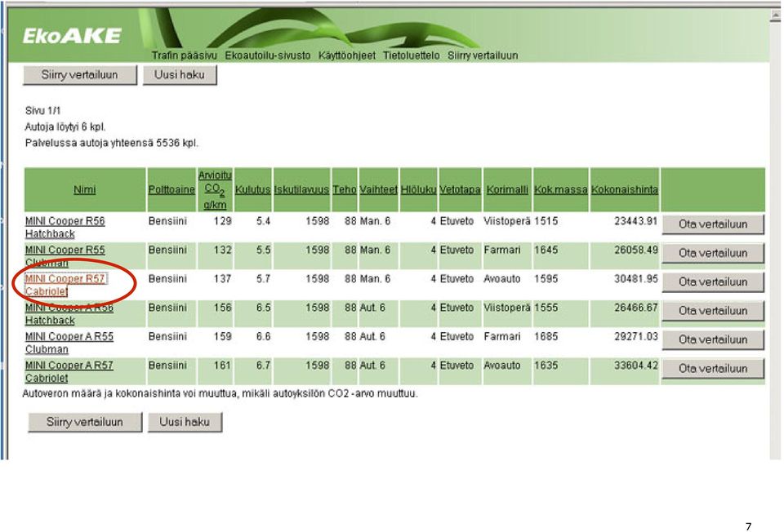The image size is (784, 532).
Task: Select text Sivu 1/1
Action: pos(43,111)
